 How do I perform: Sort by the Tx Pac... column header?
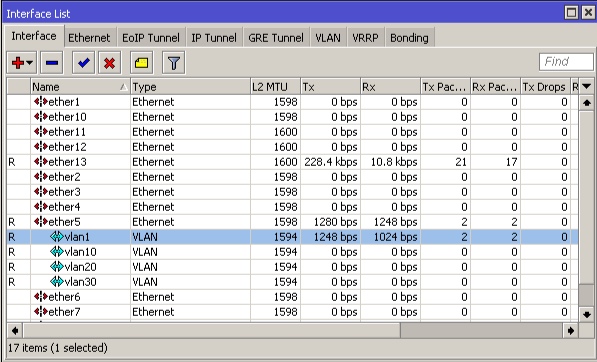pyautogui.click(x=445, y=87)
